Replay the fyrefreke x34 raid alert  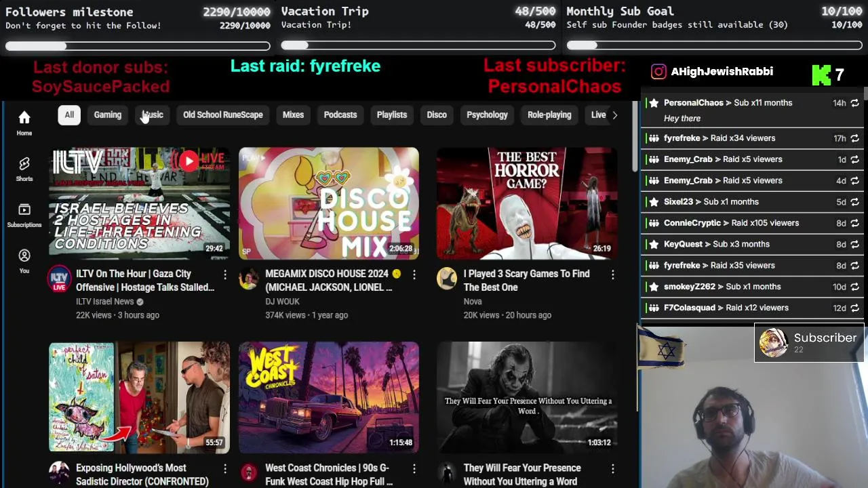(854, 138)
